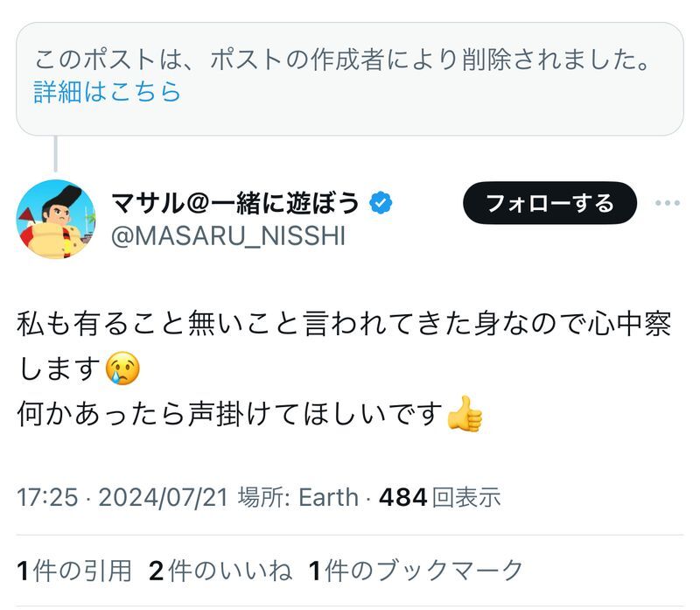Viewport: 700px width, 610px height.
Task: Click the blue verified badge icon
Action: tap(381, 203)
